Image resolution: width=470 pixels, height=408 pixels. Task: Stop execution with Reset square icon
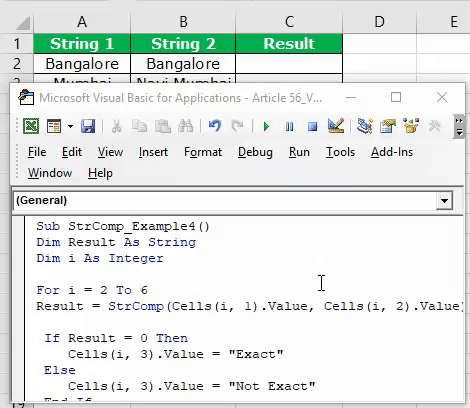tap(312, 127)
